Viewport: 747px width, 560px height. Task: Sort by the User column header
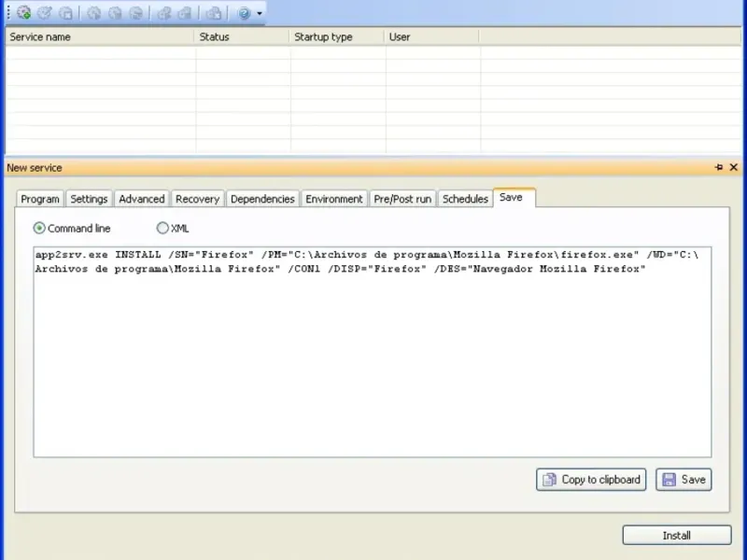point(431,37)
